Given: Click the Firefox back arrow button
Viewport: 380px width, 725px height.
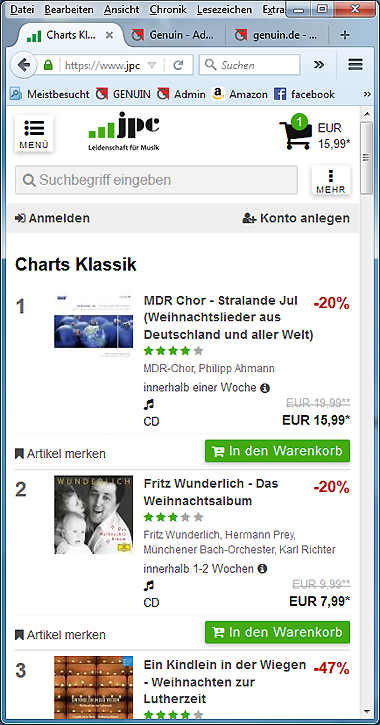Looking at the screenshot, I should tap(23, 65).
